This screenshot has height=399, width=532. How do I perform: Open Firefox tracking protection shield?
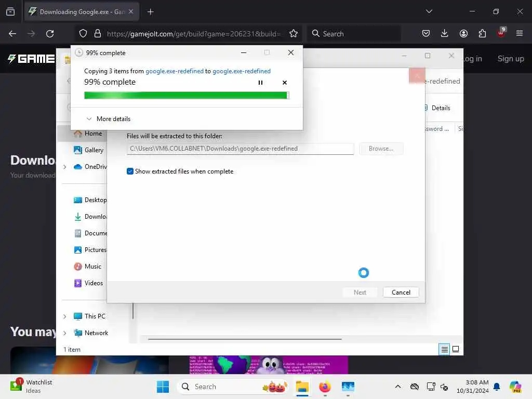click(83, 34)
